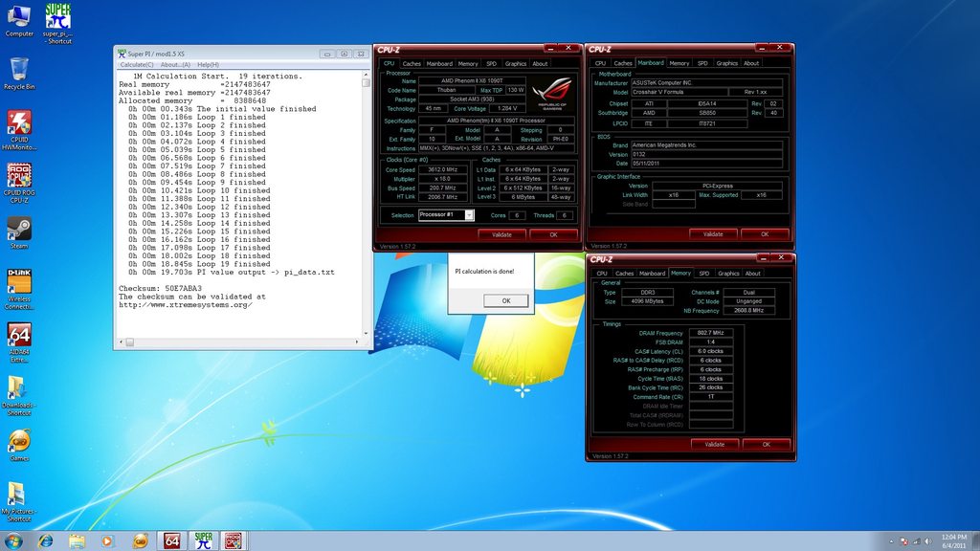This screenshot has height=551, width=980.
Task: Switch to ROG CPU-Z on the taskbar
Action: (x=234, y=540)
